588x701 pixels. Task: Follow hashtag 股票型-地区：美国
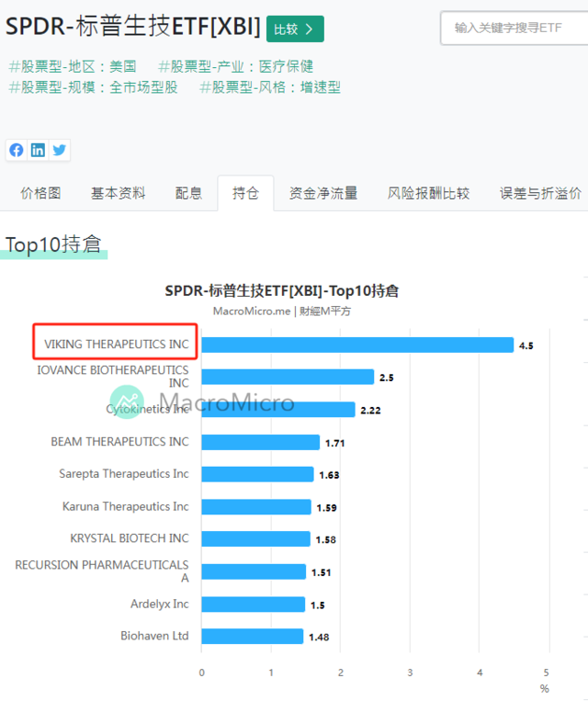point(73,67)
